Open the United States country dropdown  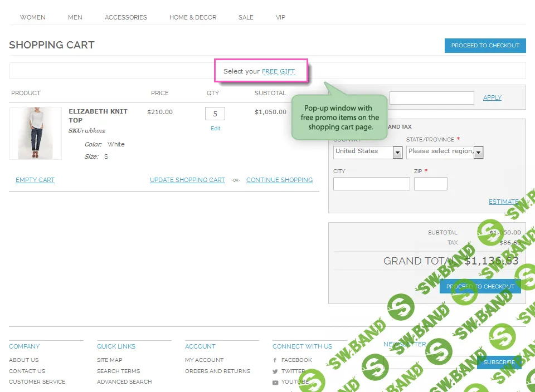coord(368,152)
